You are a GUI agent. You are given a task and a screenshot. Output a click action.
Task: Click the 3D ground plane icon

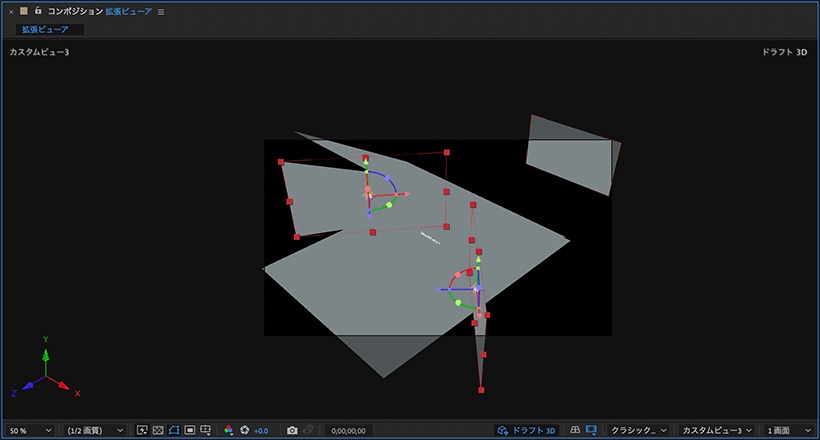point(575,430)
